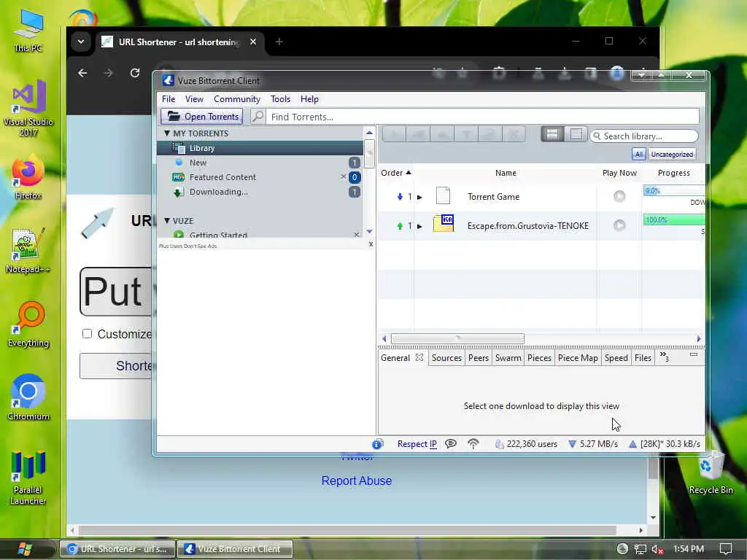Open the Library view in the sidebar

point(260,148)
